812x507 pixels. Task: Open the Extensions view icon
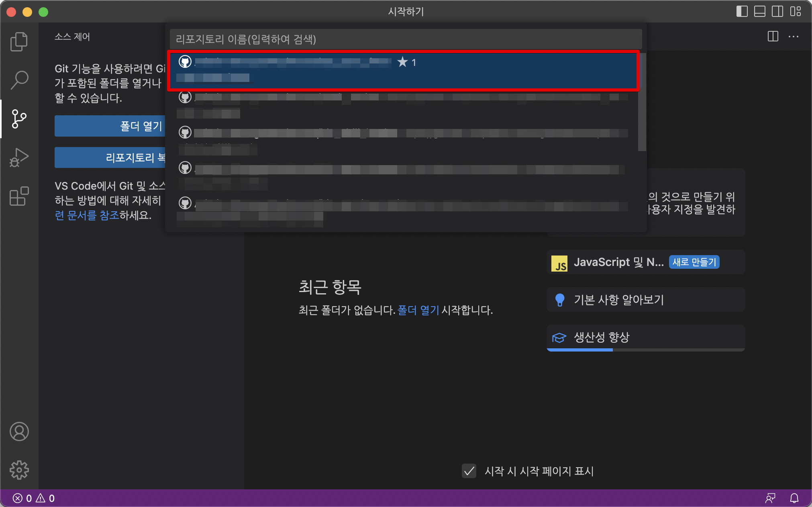tap(19, 196)
